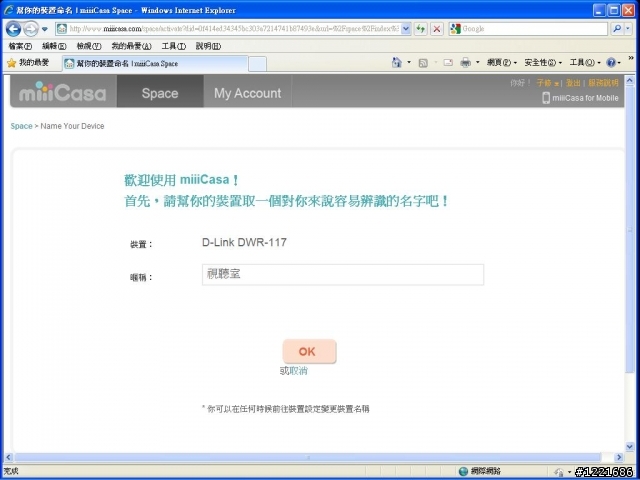The height and width of the screenshot is (480, 640).
Task: Stop loading with the red X button
Action: pos(437,29)
